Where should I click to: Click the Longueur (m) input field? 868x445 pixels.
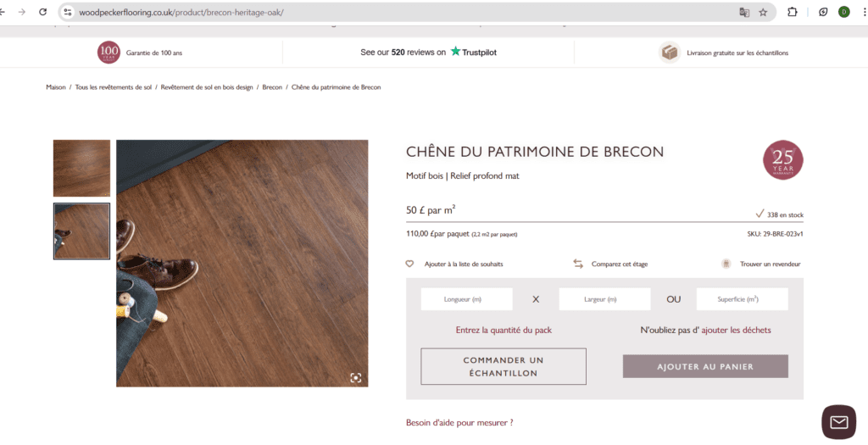(x=467, y=299)
